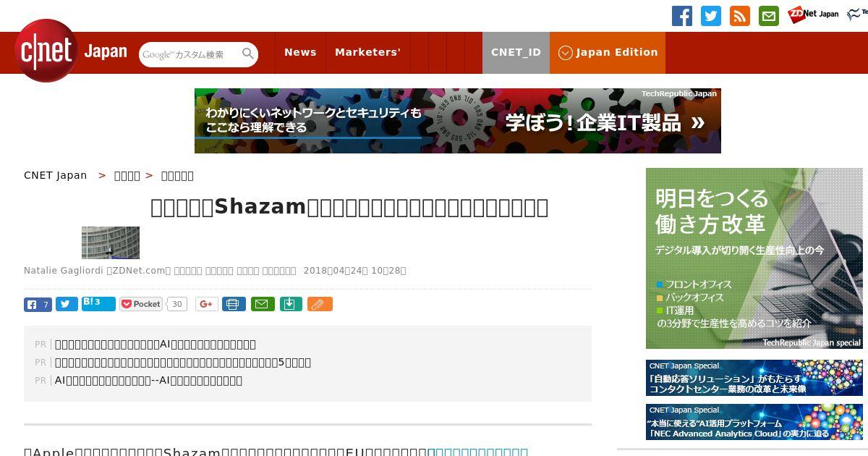868x456 pixels.
Task: Email the article with green envelope button
Action: click(x=263, y=304)
